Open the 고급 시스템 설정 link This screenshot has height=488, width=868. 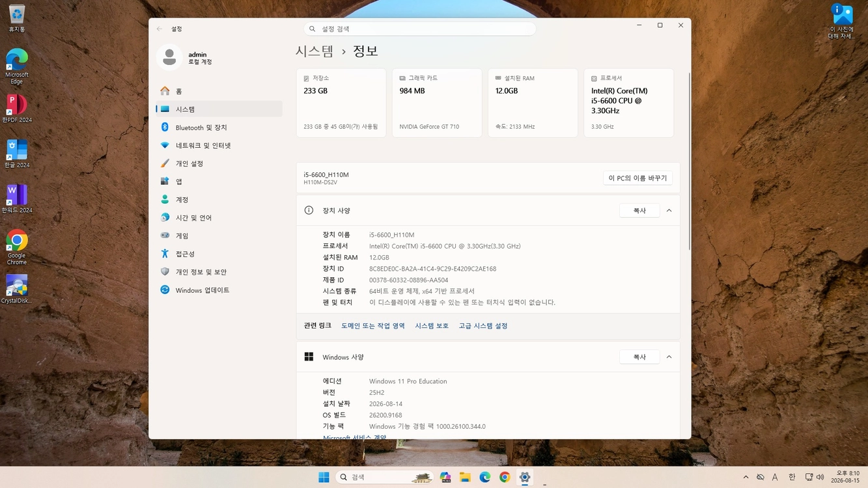point(483,326)
